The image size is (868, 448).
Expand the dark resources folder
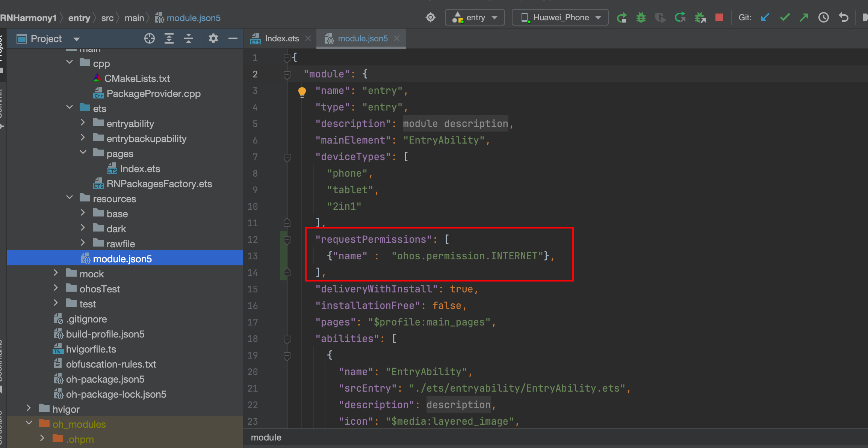[x=83, y=227]
